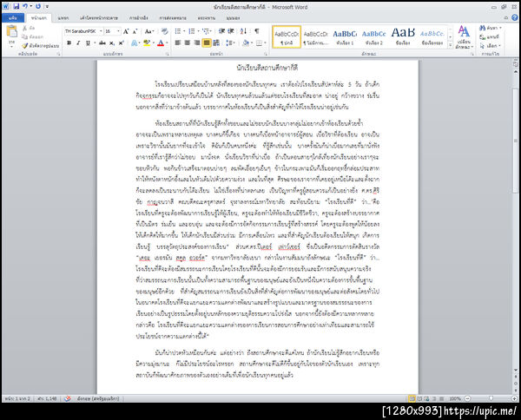Insert a numbered list

tap(192, 31)
